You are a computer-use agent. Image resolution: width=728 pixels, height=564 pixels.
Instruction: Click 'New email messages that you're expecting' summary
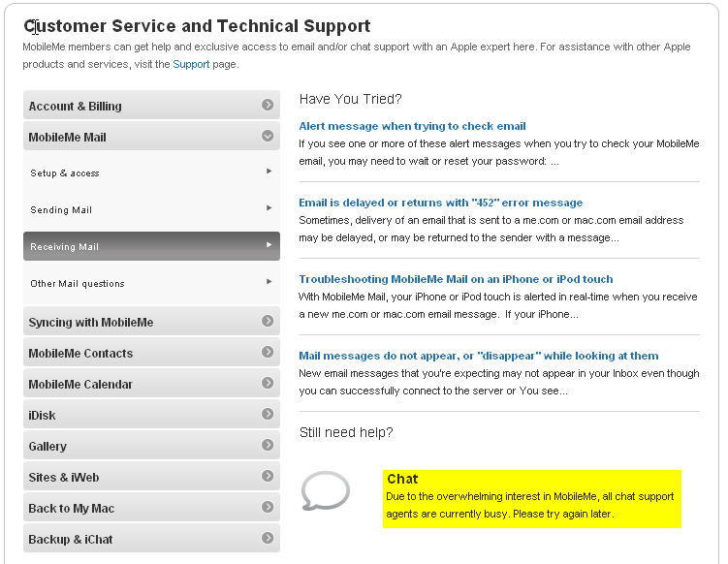(x=499, y=382)
